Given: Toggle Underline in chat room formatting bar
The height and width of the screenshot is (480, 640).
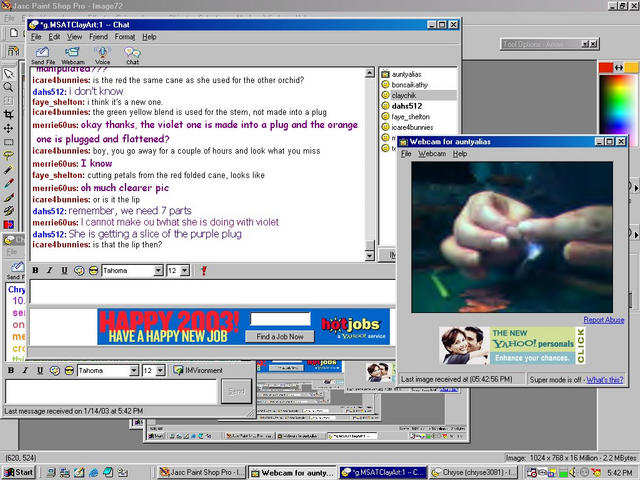Looking at the screenshot, I should [64, 270].
